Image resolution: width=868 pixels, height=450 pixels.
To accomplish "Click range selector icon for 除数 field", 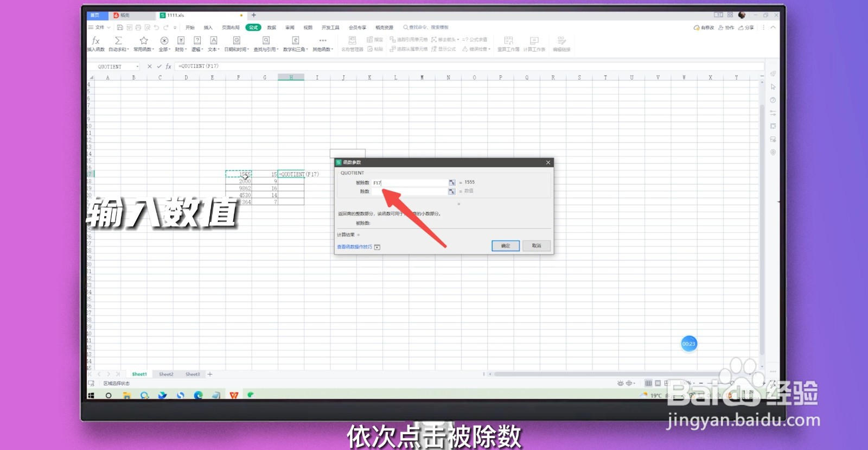I will [x=452, y=191].
